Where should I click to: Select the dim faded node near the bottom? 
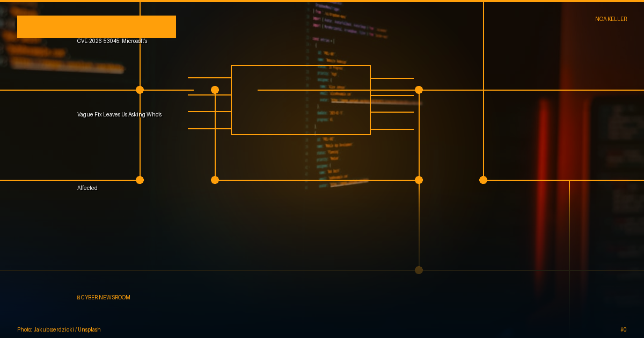(419, 270)
